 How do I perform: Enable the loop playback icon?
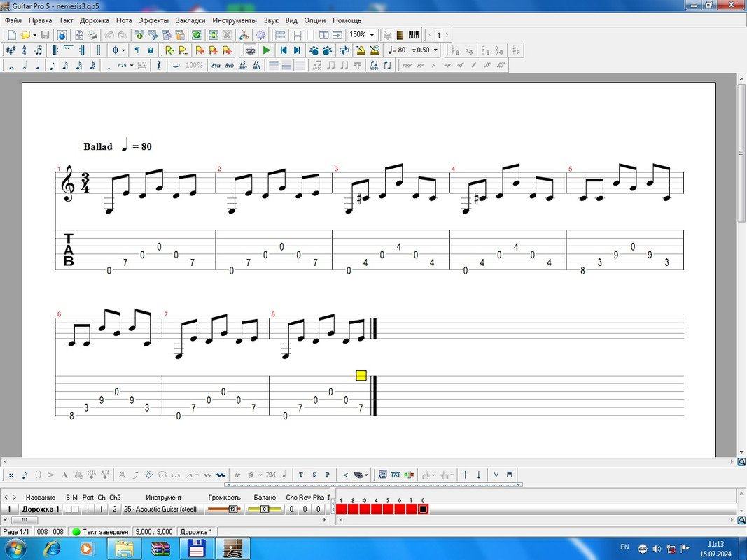pyautogui.click(x=344, y=50)
